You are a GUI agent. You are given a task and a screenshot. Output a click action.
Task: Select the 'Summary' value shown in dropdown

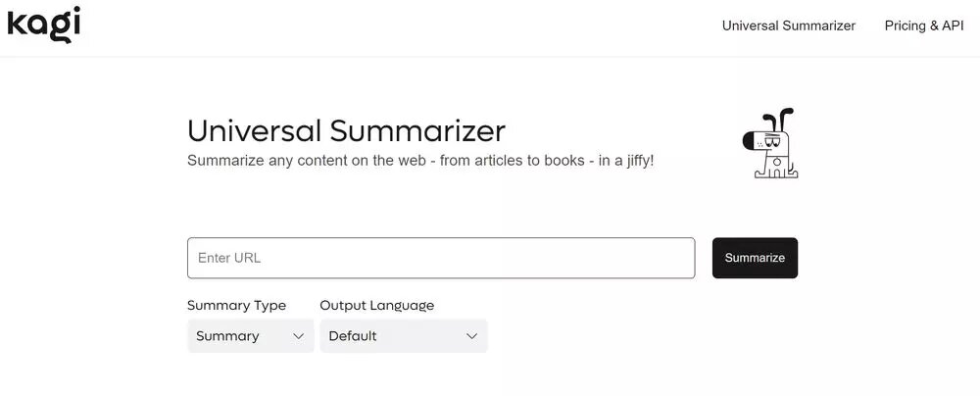pyautogui.click(x=227, y=336)
